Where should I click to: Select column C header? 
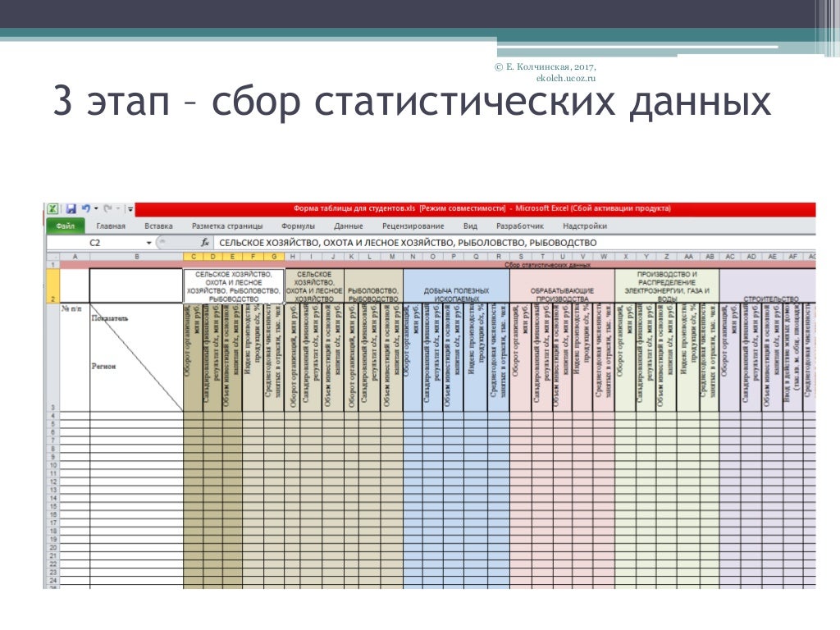pyautogui.click(x=194, y=257)
